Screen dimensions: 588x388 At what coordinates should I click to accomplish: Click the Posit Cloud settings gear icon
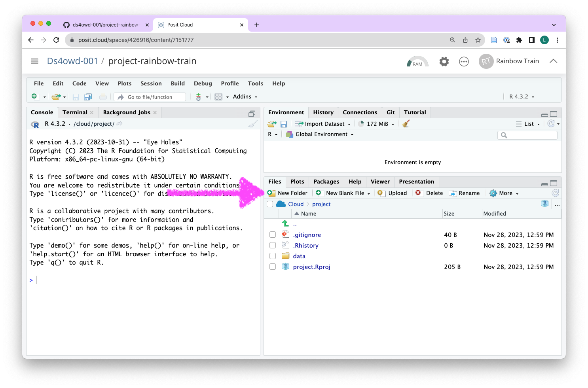444,61
